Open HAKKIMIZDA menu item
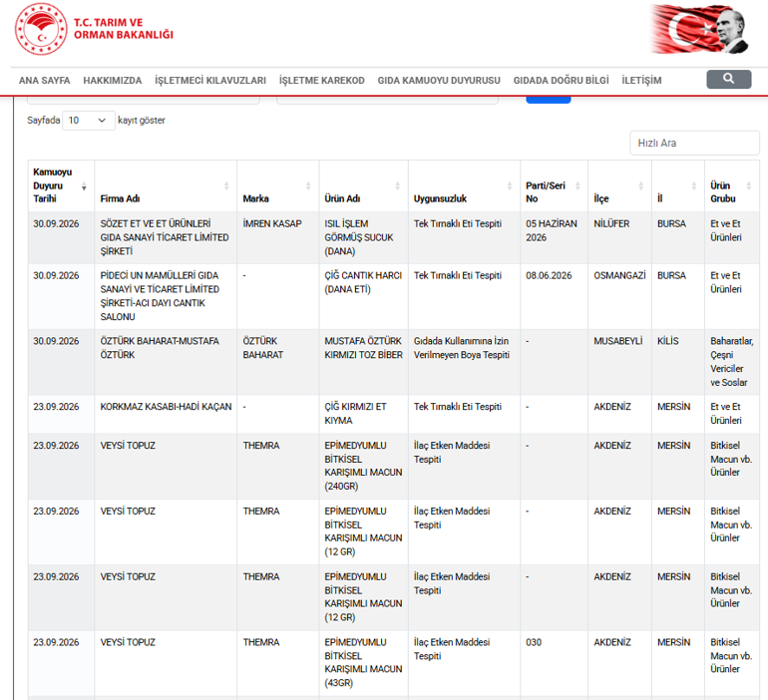Viewport: 768px width, 700px height. 112,81
